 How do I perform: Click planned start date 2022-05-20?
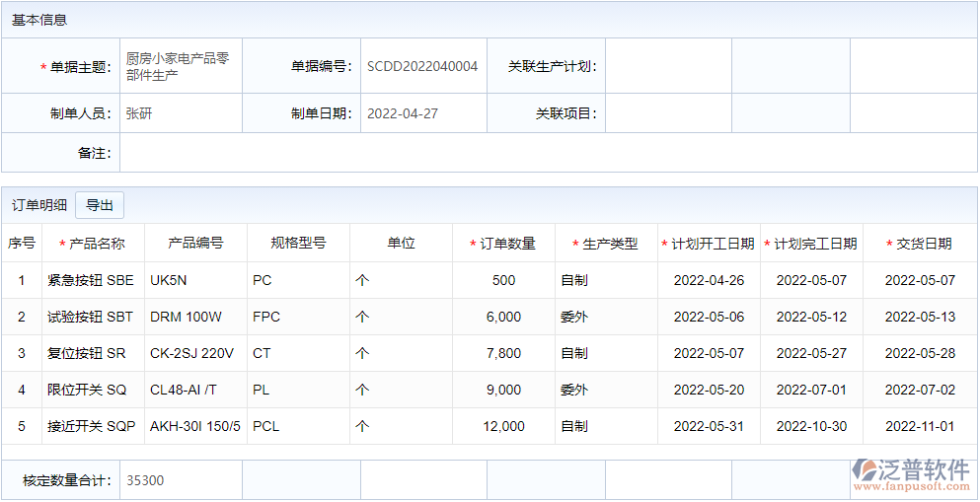point(709,391)
